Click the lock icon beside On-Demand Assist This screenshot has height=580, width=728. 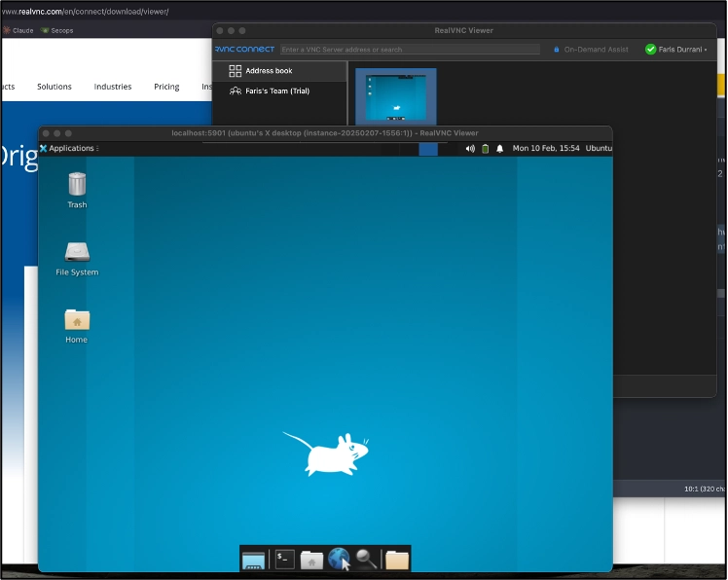pos(556,50)
